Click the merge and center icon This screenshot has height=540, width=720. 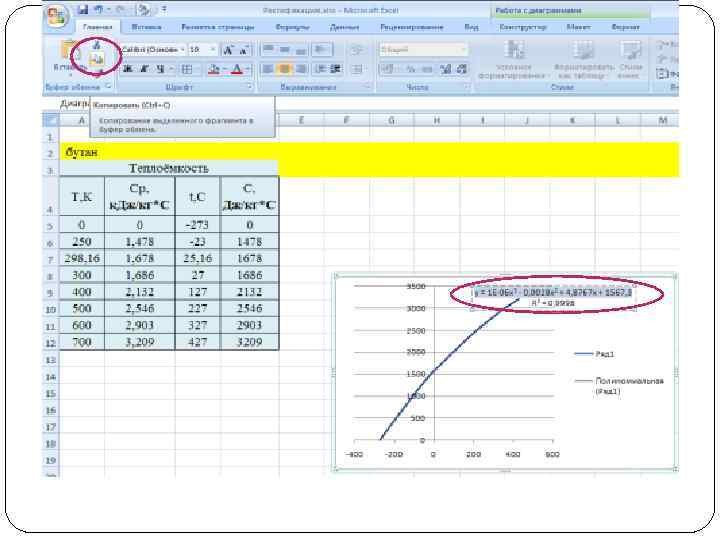tap(357, 69)
